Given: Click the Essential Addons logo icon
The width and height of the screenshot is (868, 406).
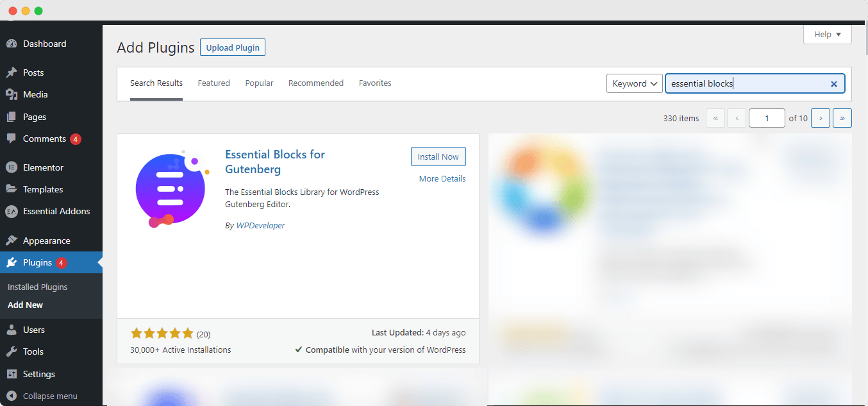Looking at the screenshot, I should [12, 211].
